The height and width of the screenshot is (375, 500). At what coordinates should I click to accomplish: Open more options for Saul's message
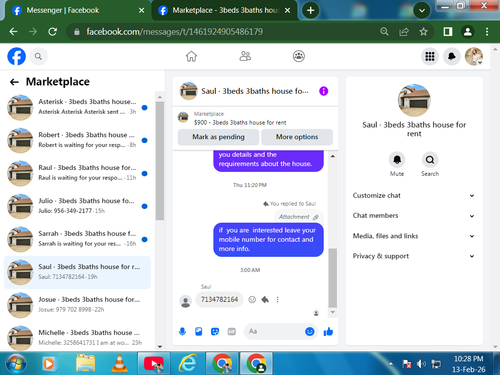(x=277, y=300)
